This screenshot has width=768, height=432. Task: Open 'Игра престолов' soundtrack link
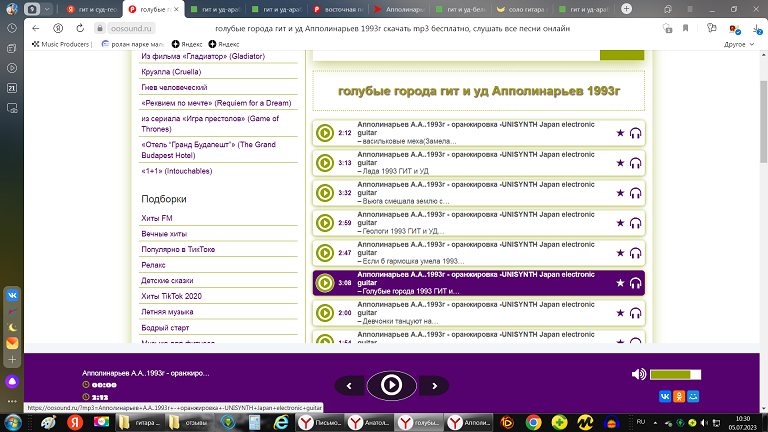click(210, 124)
